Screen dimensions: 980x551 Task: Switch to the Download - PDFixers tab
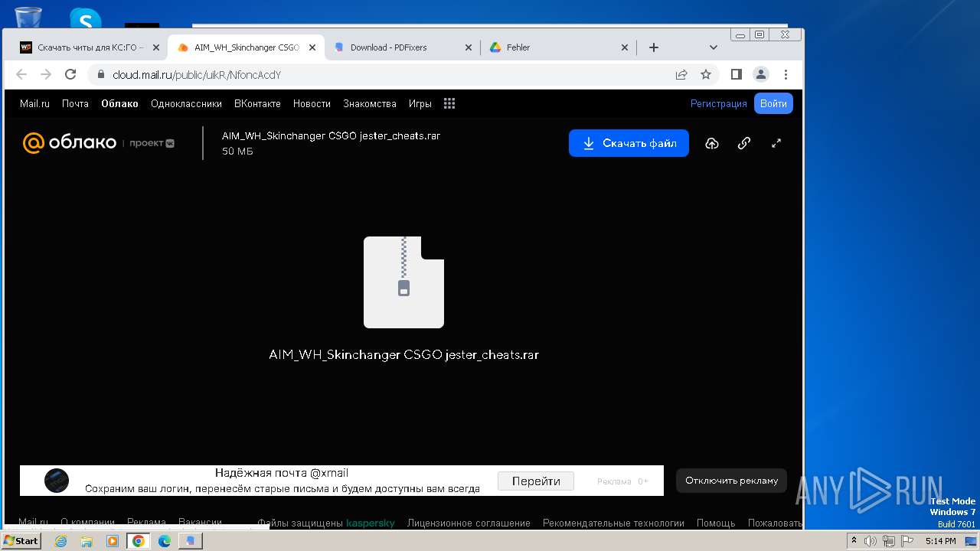[x=401, y=47]
